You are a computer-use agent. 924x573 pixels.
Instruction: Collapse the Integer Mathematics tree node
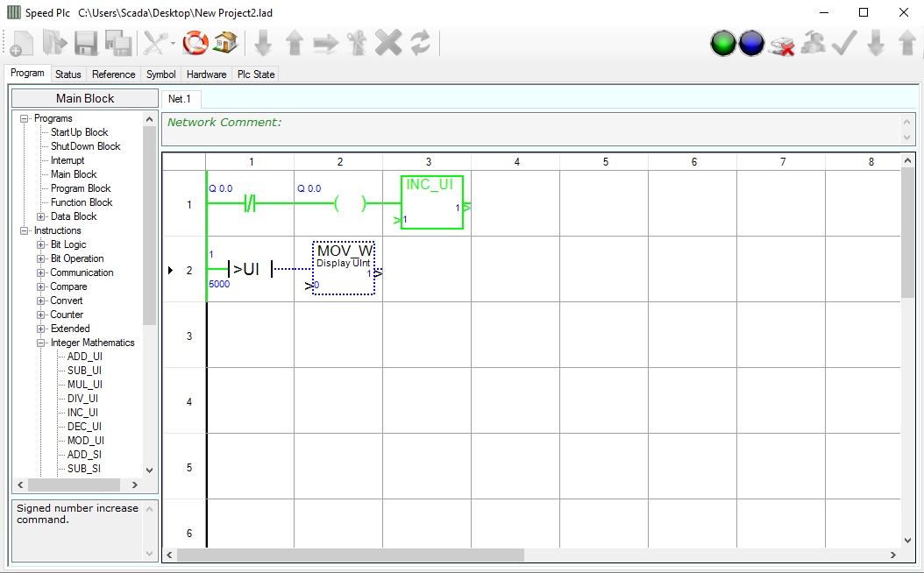pos(41,343)
